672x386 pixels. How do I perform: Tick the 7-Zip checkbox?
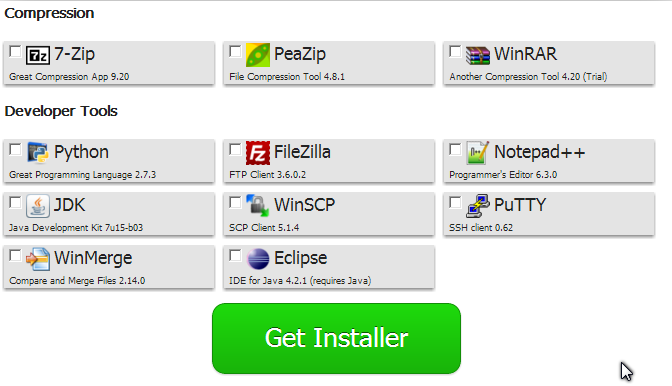point(15,51)
